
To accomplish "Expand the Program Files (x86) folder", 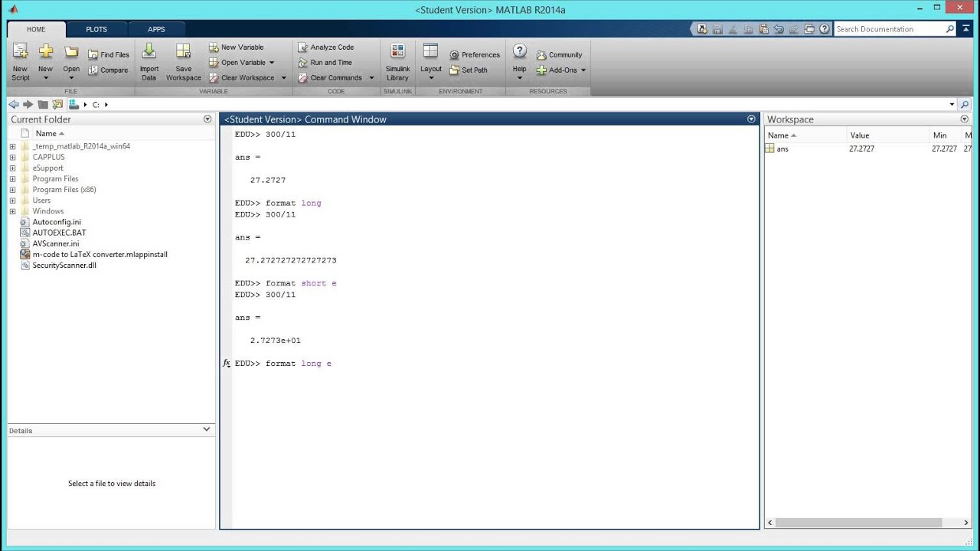I will 12,190.
